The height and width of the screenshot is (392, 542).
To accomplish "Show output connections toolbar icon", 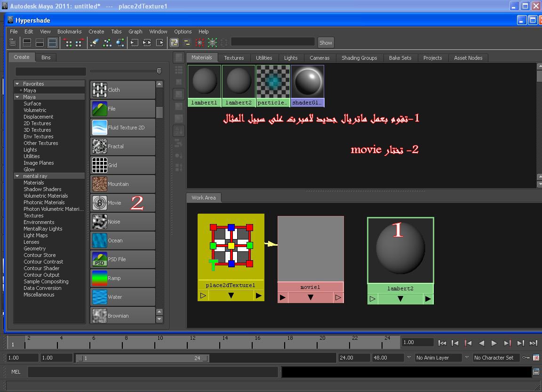I will tap(159, 43).
